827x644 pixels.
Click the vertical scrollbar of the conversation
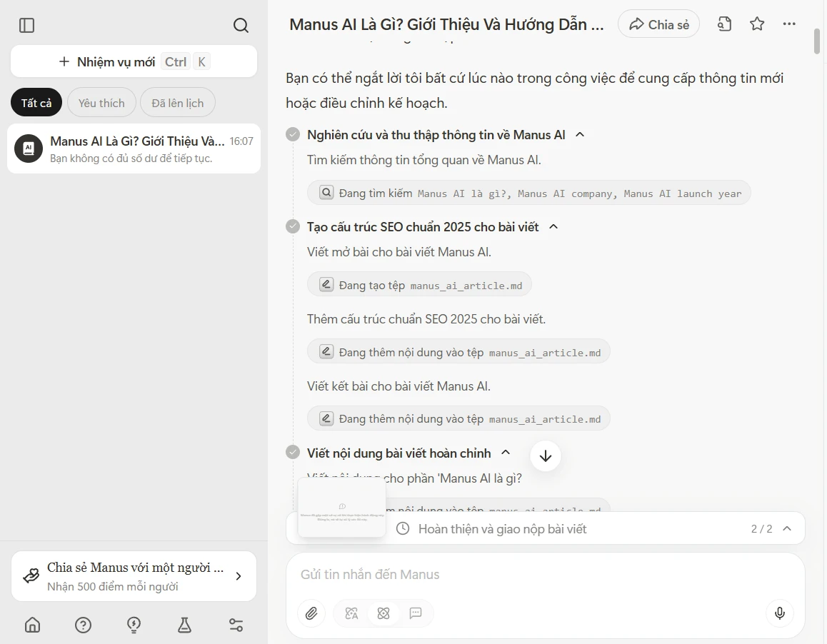coord(817,41)
